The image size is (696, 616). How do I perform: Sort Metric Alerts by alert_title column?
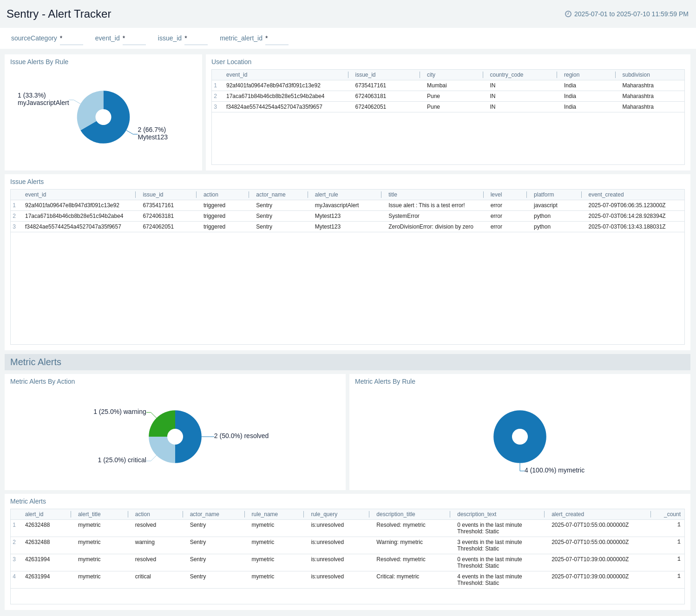pyautogui.click(x=89, y=514)
